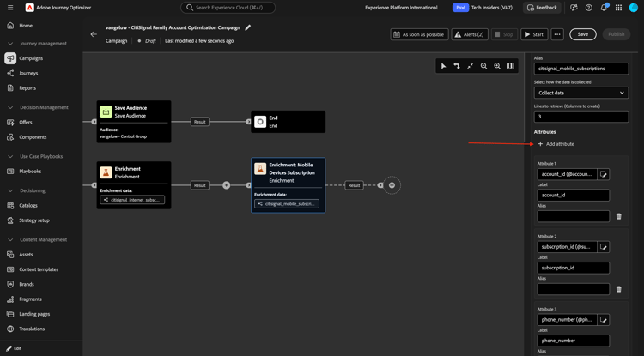Open the more actions ellipsis menu
The width and height of the screenshot is (644, 356).
coord(557,34)
